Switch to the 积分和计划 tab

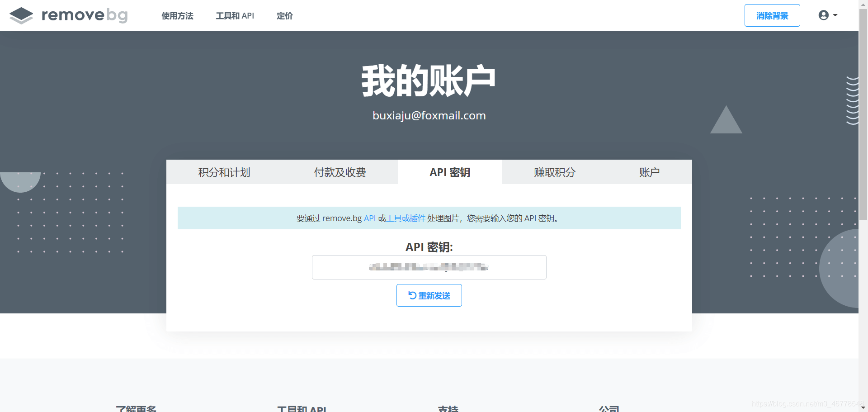224,172
